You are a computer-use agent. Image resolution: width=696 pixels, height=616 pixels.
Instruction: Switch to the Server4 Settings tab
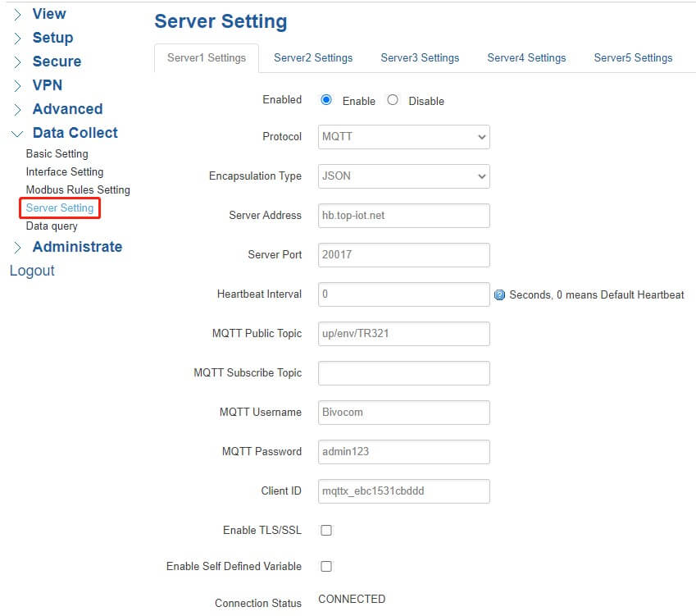click(526, 58)
